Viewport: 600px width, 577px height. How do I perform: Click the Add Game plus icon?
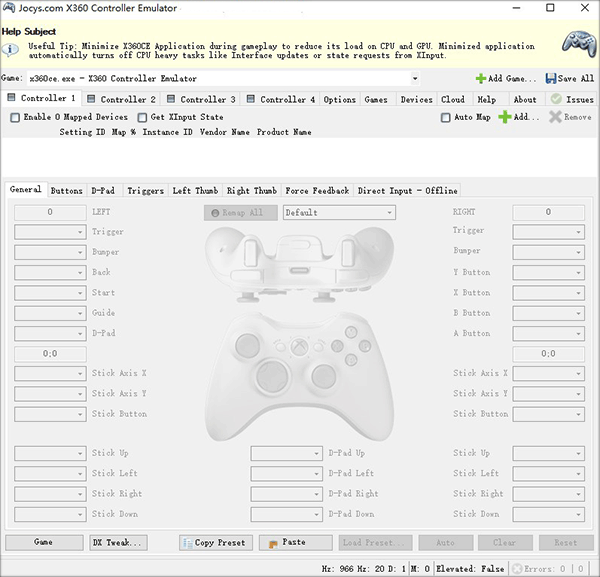click(x=481, y=79)
